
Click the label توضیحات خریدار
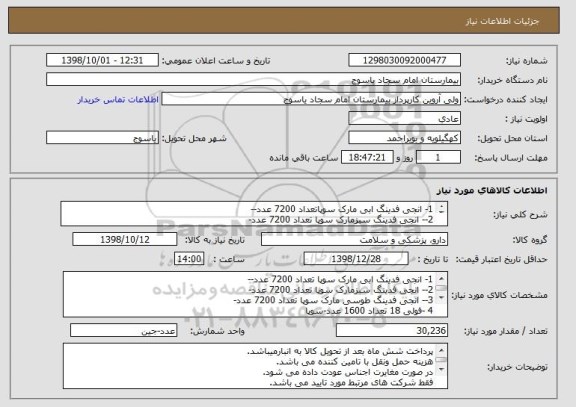click(x=517, y=367)
